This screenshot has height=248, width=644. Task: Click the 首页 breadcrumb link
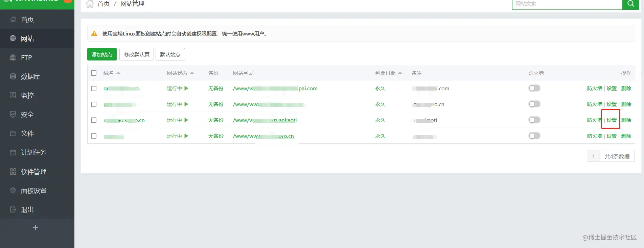[x=104, y=4]
